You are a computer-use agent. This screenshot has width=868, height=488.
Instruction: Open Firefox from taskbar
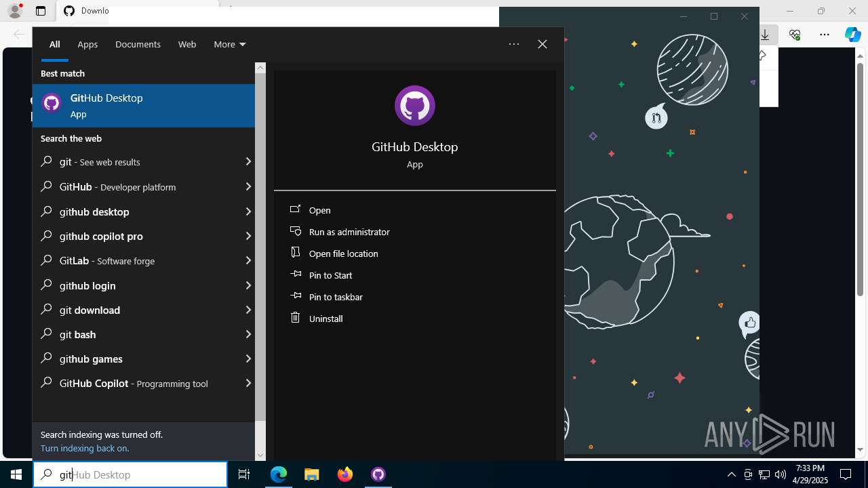[x=345, y=474]
